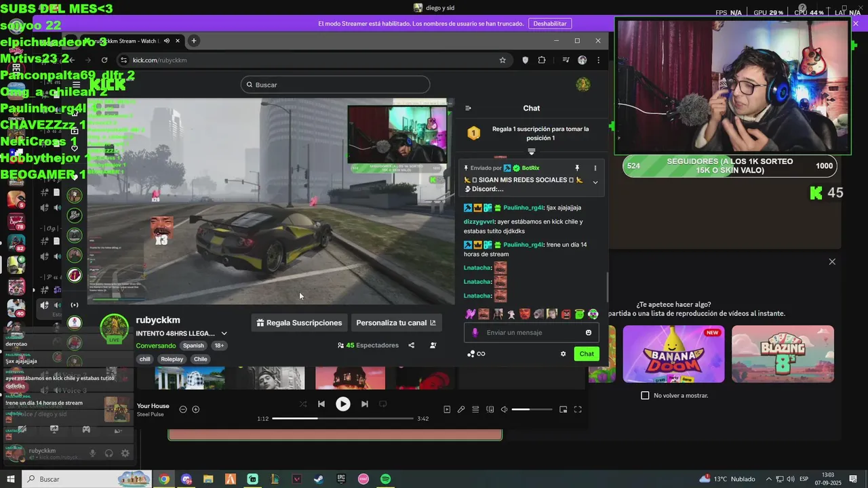The height and width of the screenshot is (488, 868).
Task: Click Personaliza tu canal link
Action: point(396,323)
